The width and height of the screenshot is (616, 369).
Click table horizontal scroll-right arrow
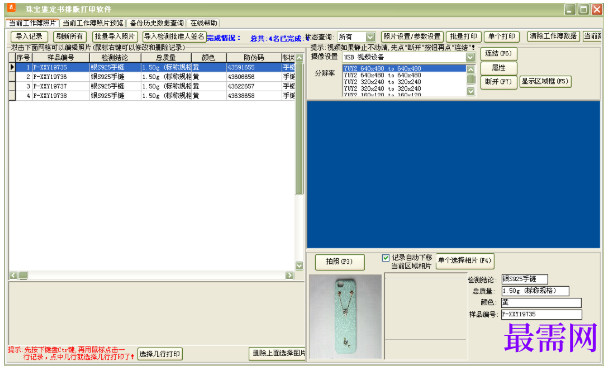pyautogui.click(x=290, y=275)
